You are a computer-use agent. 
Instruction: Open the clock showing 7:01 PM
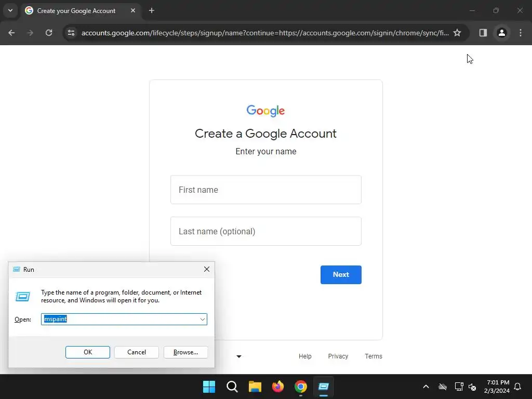[497, 387]
